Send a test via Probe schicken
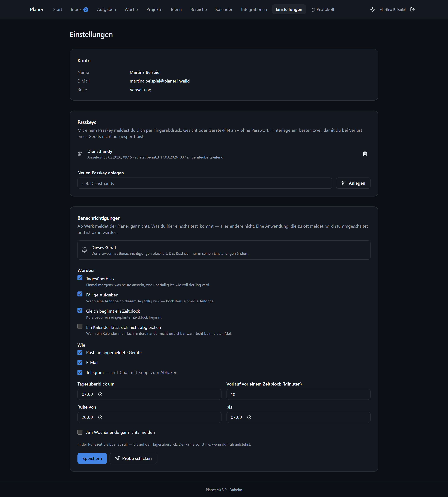 point(133,458)
